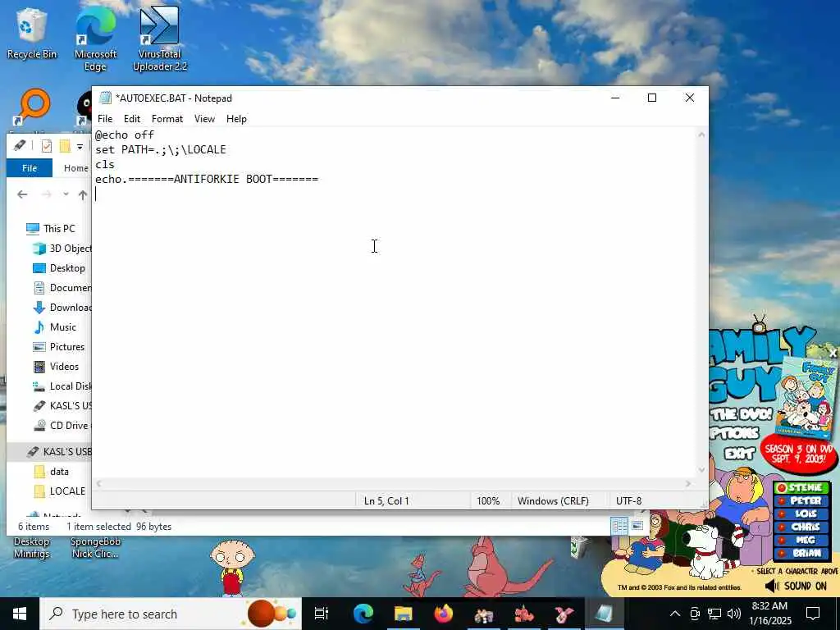The height and width of the screenshot is (630, 840).
Task: Select Local Disk in Explorer tree
Action: tap(64, 386)
